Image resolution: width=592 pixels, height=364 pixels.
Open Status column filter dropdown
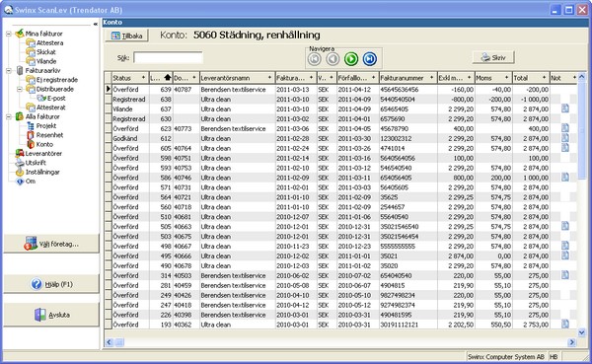coord(143,77)
